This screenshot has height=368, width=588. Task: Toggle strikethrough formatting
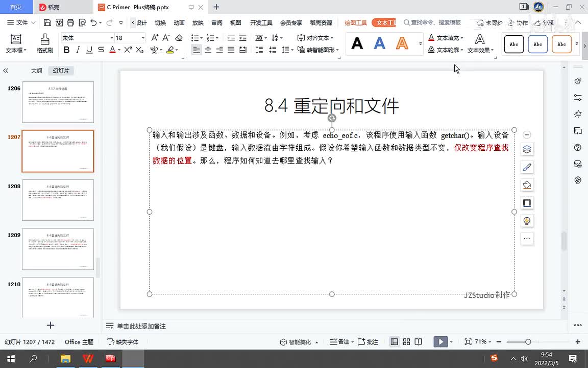pyautogui.click(x=101, y=50)
